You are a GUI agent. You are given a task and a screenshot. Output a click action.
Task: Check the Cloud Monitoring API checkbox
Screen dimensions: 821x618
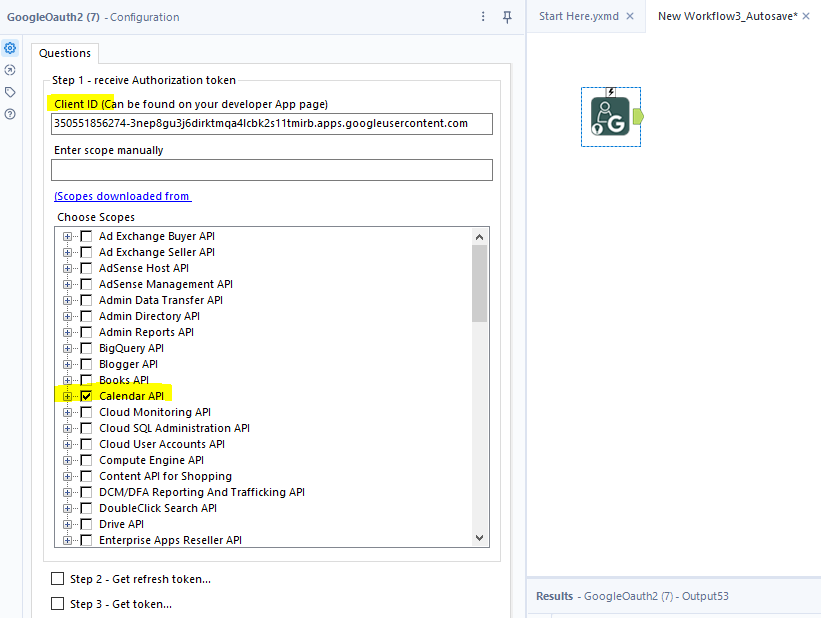point(86,412)
